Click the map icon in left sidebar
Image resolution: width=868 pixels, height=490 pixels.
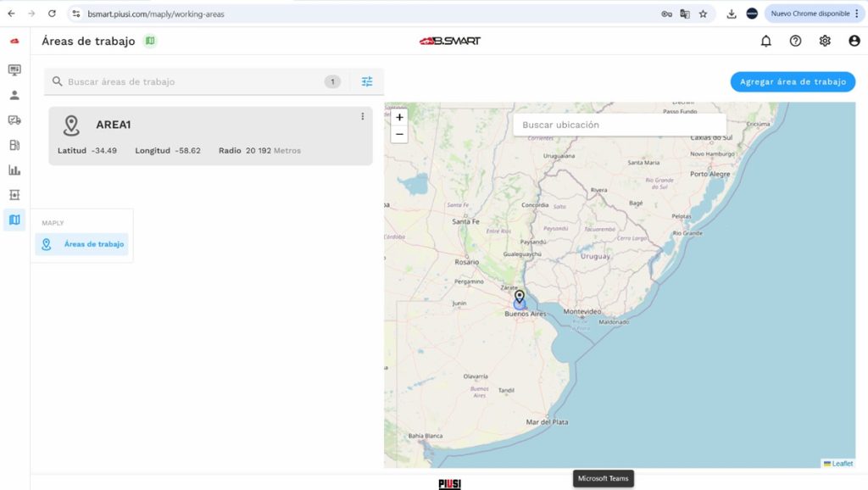14,220
